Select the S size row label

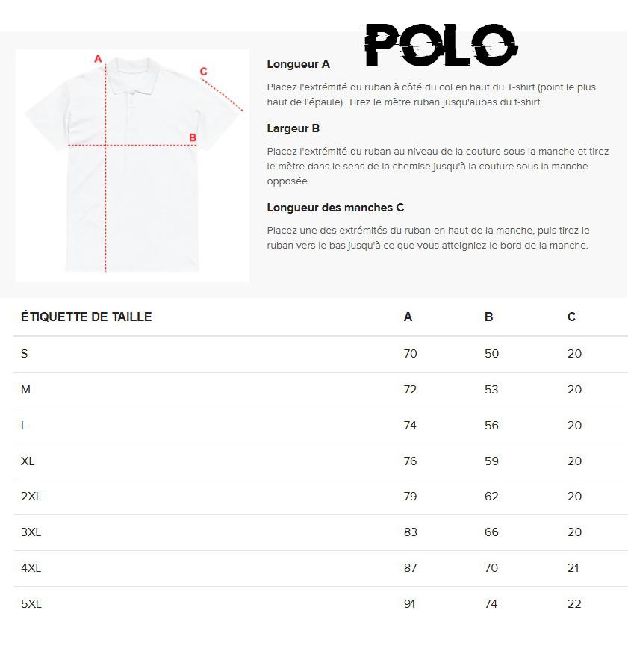coord(25,354)
